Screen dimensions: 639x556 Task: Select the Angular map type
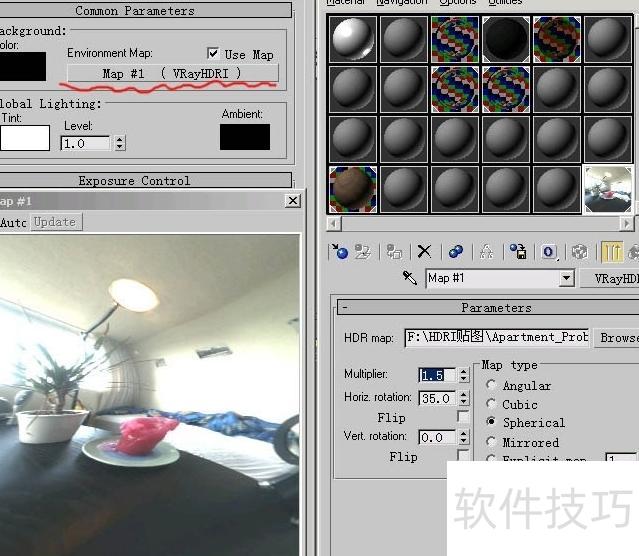(x=491, y=385)
